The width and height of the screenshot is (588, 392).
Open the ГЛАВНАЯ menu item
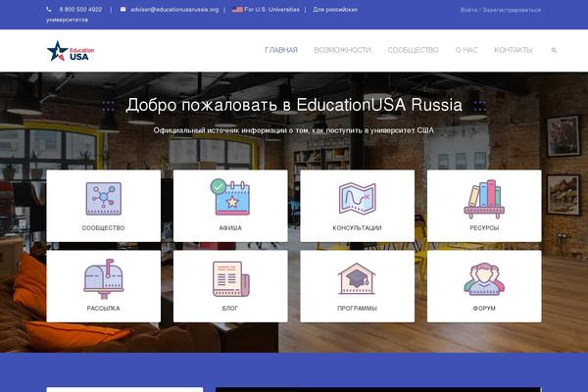(281, 50)
